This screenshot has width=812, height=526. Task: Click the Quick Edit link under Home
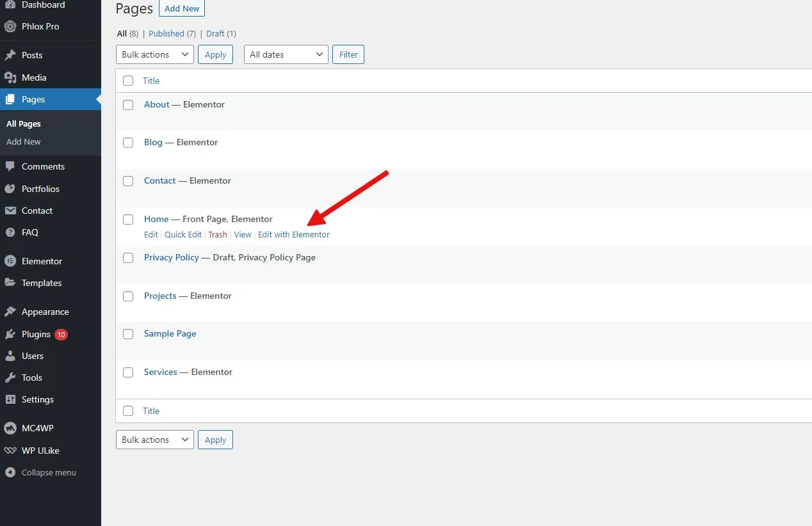pyautogui.click(x=183, y=235)
